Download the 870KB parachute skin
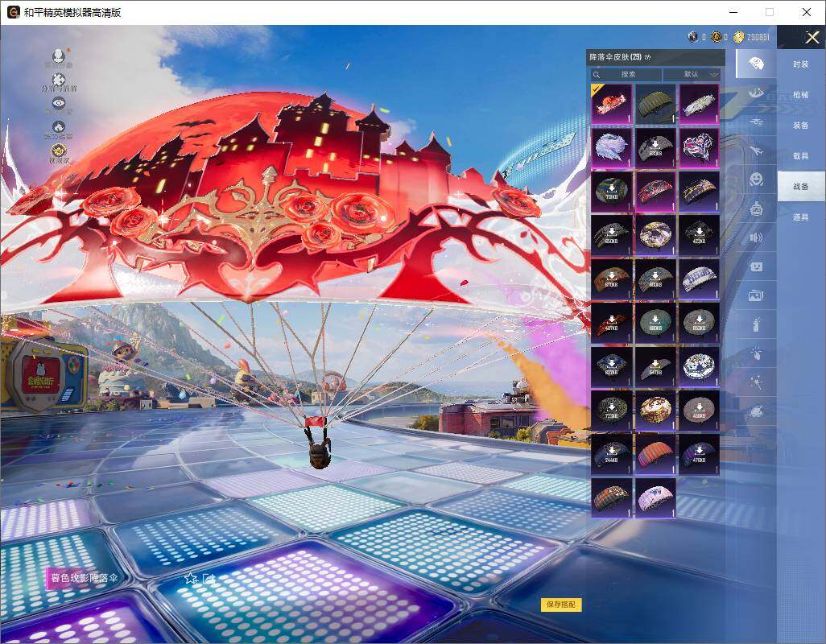This screenshot has width=826, height=644. pyautogui.click(x=611, y=279)
